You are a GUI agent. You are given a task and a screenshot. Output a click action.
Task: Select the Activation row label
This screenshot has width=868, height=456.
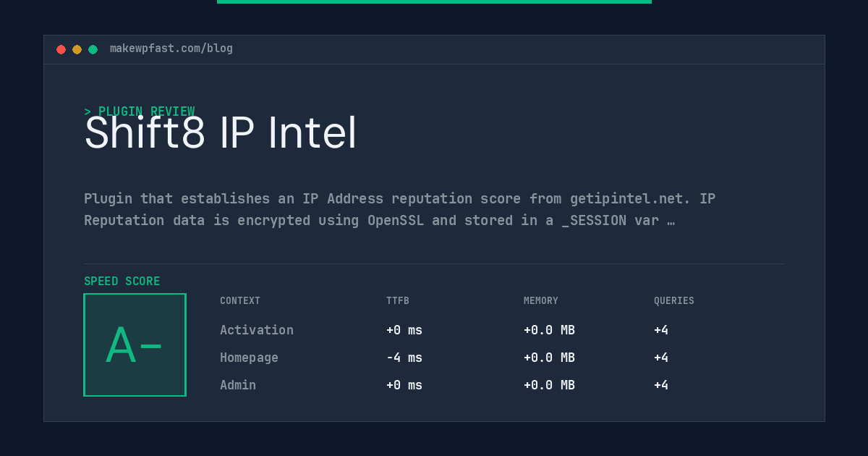click(x=257, y=330)
